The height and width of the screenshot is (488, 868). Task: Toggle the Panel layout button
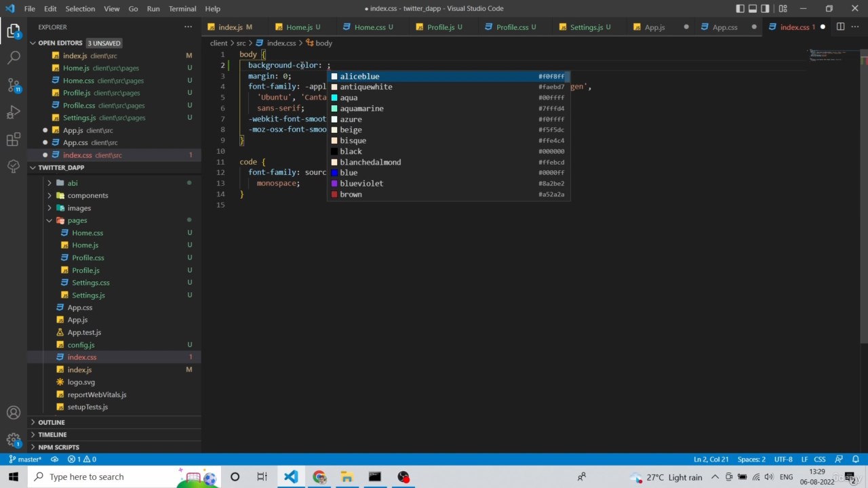click(753, 9)
